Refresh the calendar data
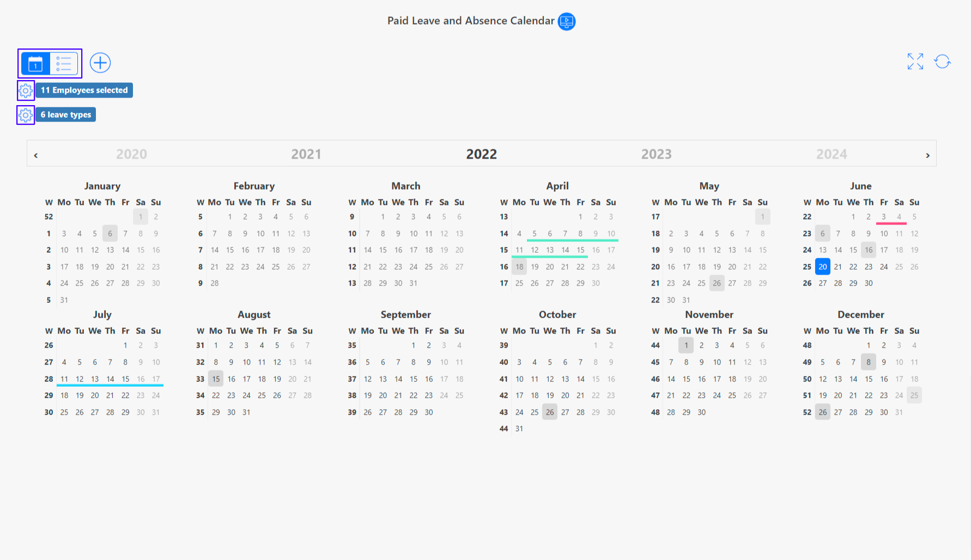Viewport: 971px width, 560px height. click(942, 62)
